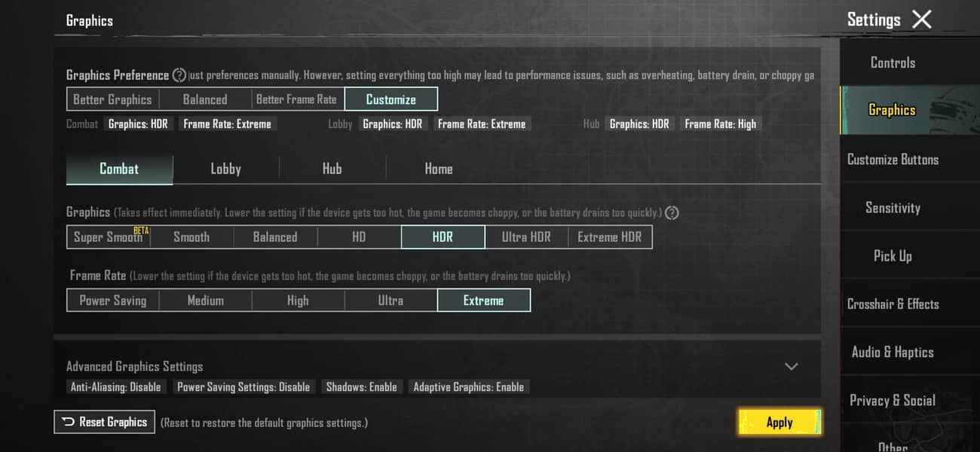Choose Ultra frame rate

point(390,301)
